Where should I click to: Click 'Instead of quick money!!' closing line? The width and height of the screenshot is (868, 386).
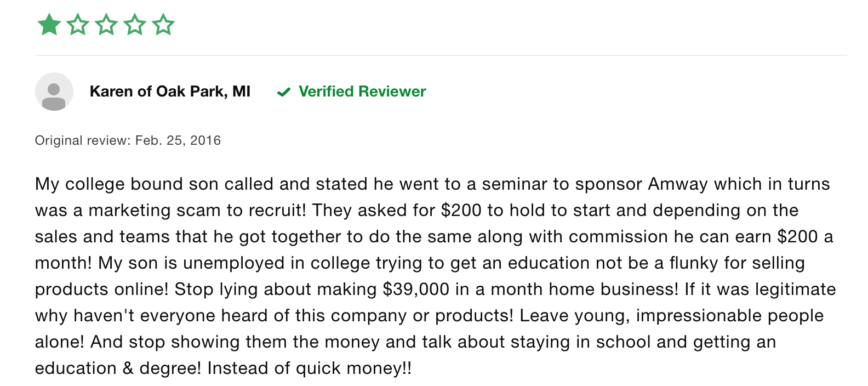tap(309, 368)
